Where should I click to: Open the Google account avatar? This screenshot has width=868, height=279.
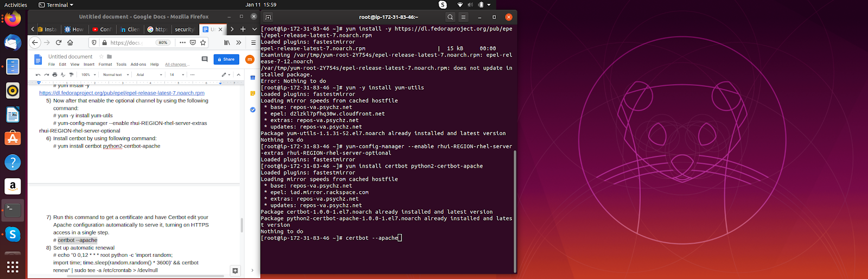(250, 59)
